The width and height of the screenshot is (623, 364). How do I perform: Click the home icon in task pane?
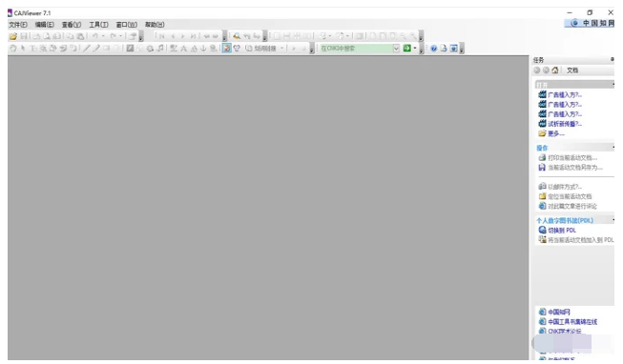click(x=555, y=71)
